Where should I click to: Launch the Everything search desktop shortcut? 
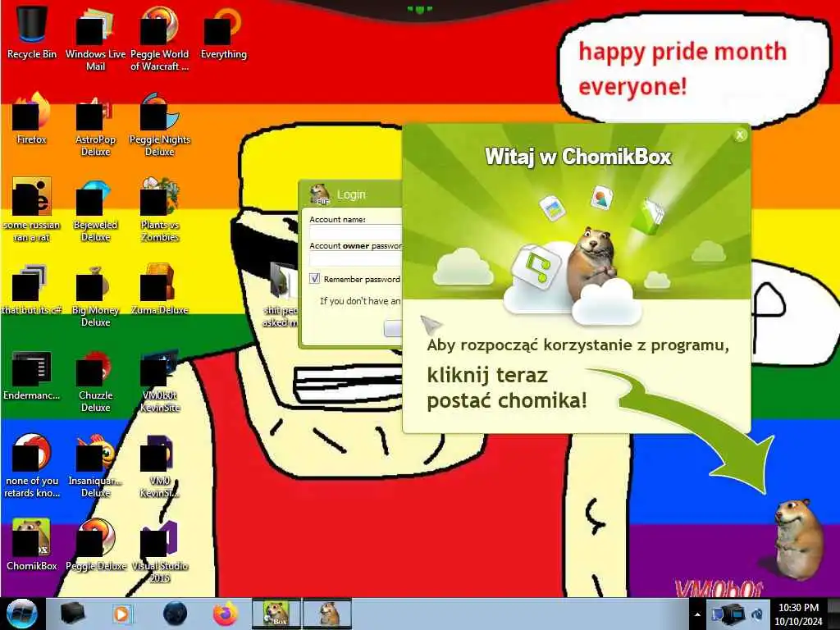point(223,32)
